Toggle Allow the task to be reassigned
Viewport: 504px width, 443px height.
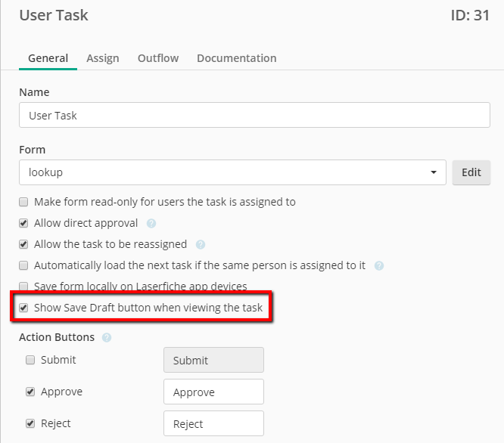coord(23,244)
